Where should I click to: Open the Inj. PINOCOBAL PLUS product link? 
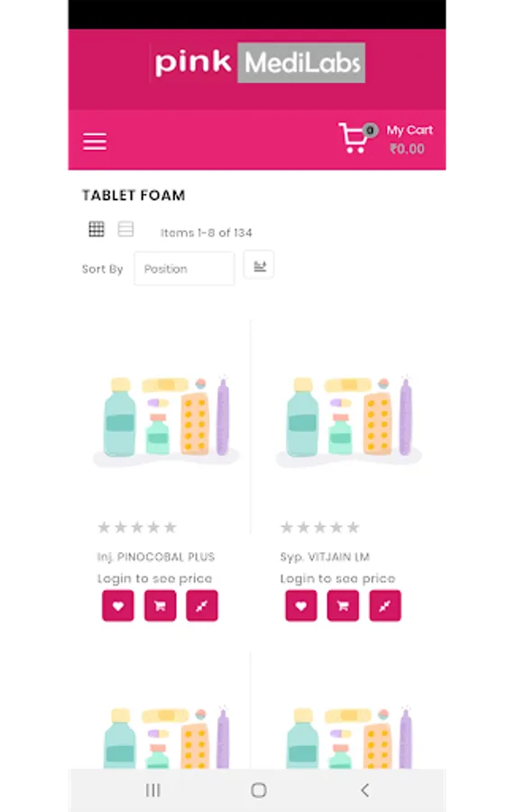156,557
